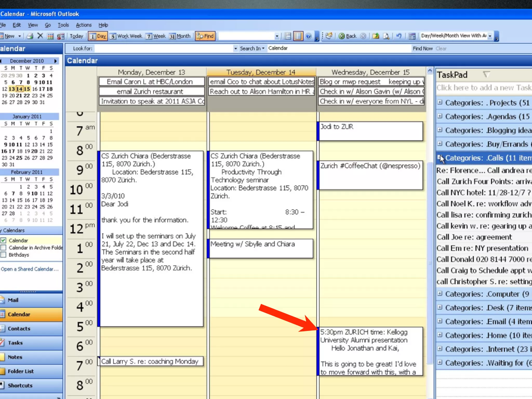Open the Actions menu

84,25
